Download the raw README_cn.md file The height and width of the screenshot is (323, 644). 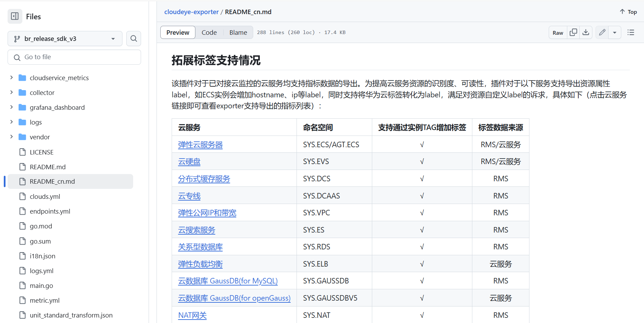pyautogui.click(x=586, y=32)
